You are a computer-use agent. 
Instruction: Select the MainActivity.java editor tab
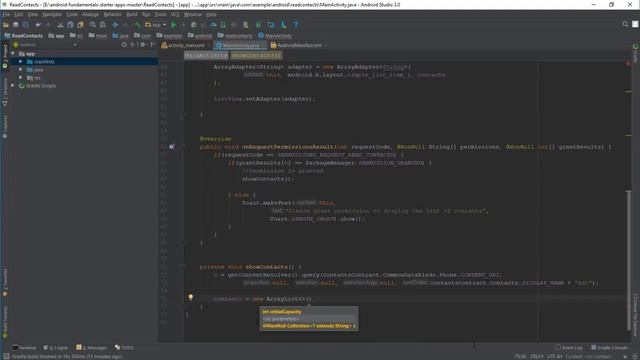[240, 45]
